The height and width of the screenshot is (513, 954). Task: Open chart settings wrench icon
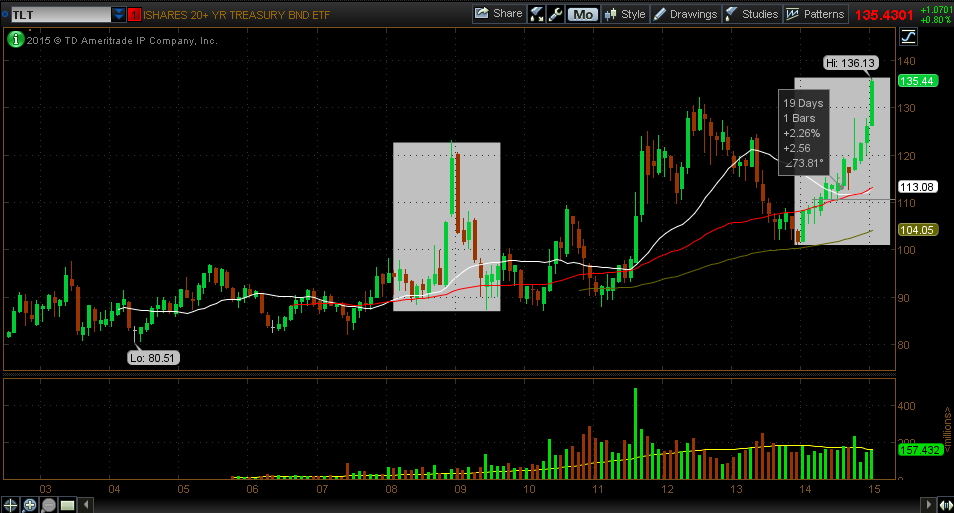(555, 14)
